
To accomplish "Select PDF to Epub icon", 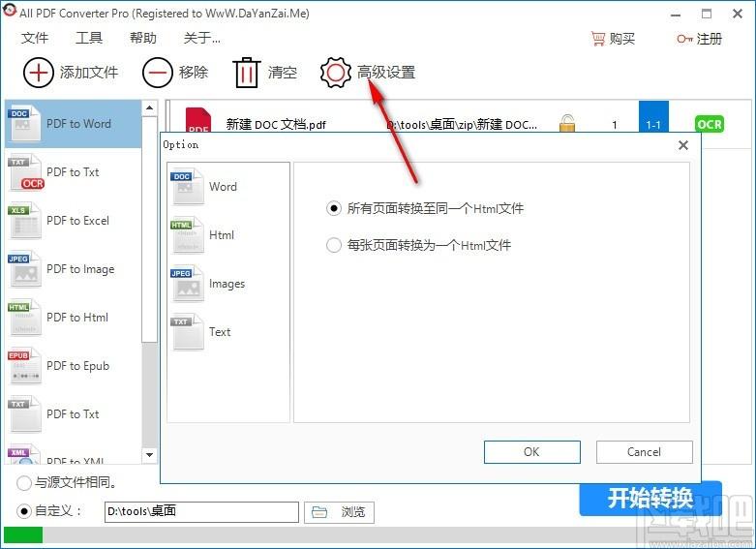I will [24, 366].
